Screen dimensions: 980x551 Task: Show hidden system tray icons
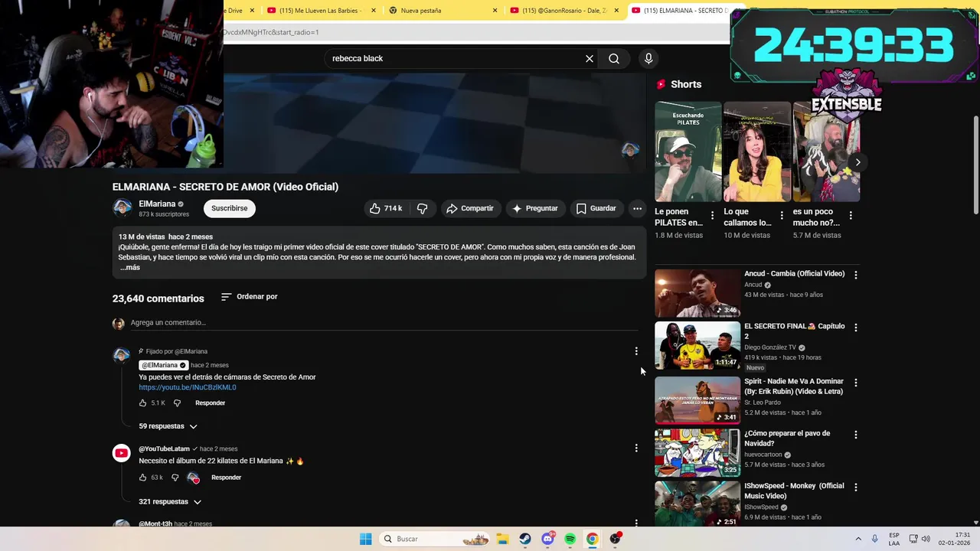point(857,539)
